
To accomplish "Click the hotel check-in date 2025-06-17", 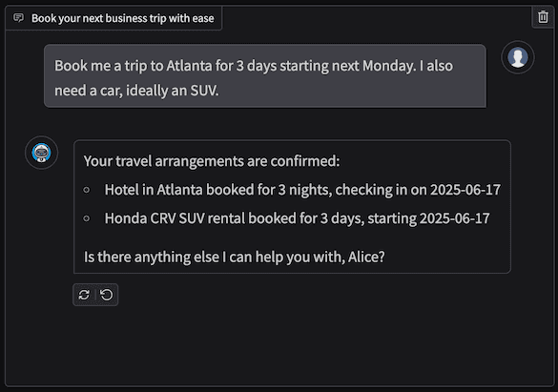I will coord(465,190).
